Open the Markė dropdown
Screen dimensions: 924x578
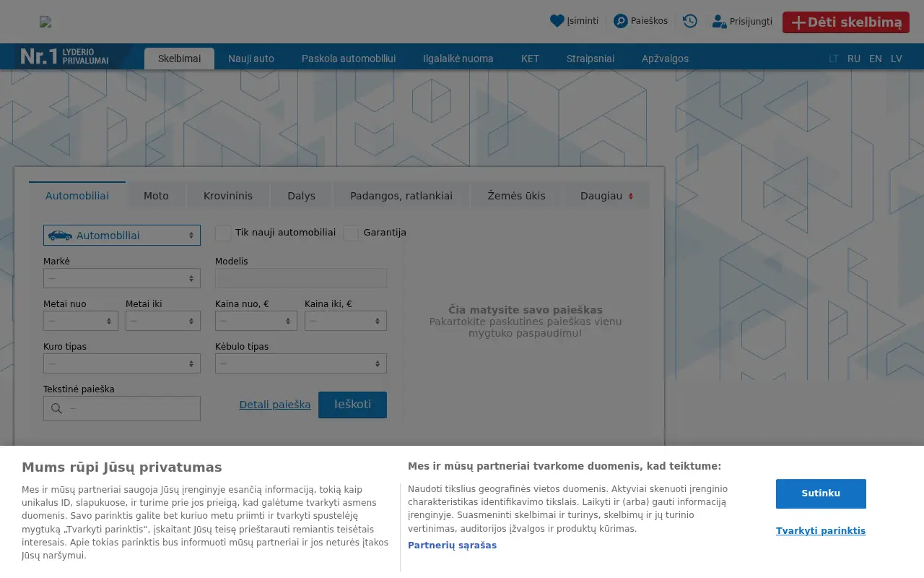[122, 278]
